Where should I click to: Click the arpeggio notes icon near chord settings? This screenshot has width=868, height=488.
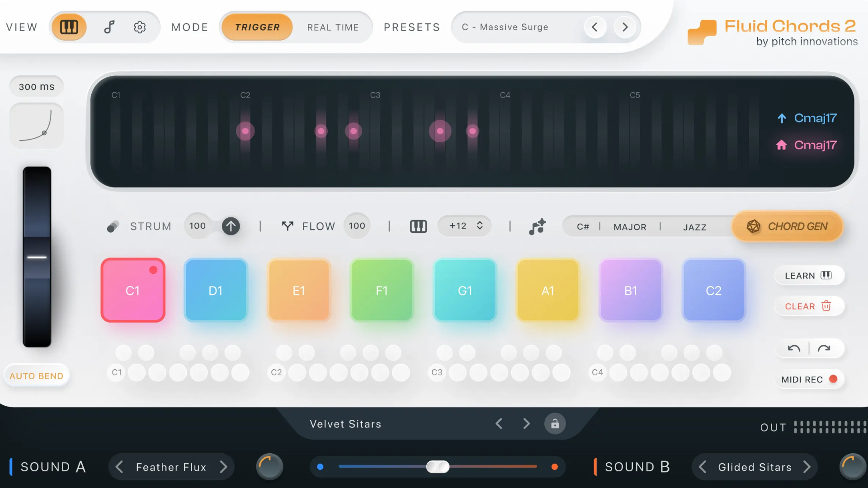pyautogui.click(x=537, y=226)
